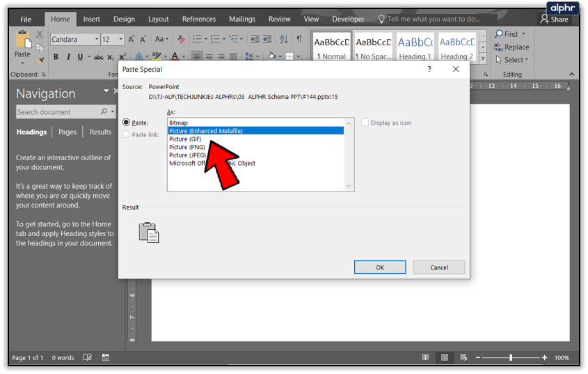Decrease paragraph indent
The width and height of the screenshot is (588, 374).
(255, 39)
